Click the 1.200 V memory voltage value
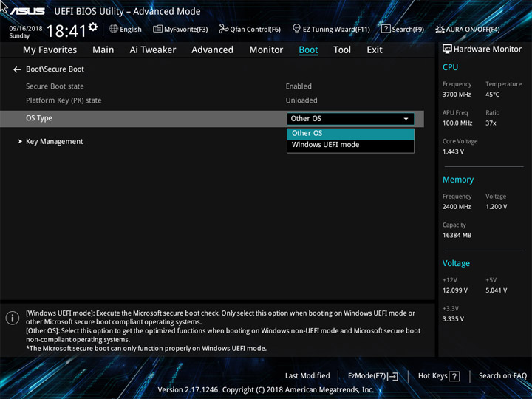Image resolution: width=532 pixels, height=399 pixels. (496, 207)
